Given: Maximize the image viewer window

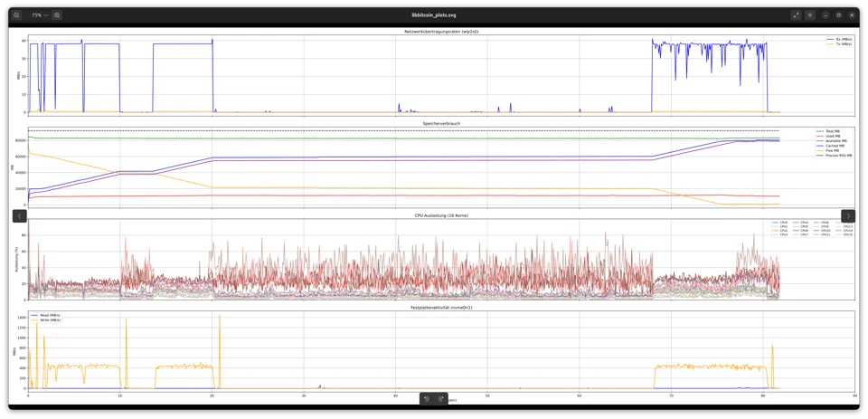Looking at the screenshot, I should [839, 15].
